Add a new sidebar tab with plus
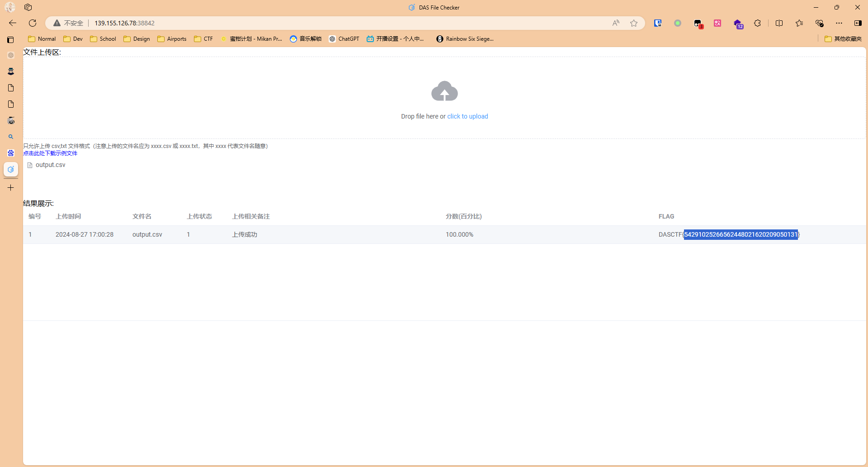 pos(11,188)
